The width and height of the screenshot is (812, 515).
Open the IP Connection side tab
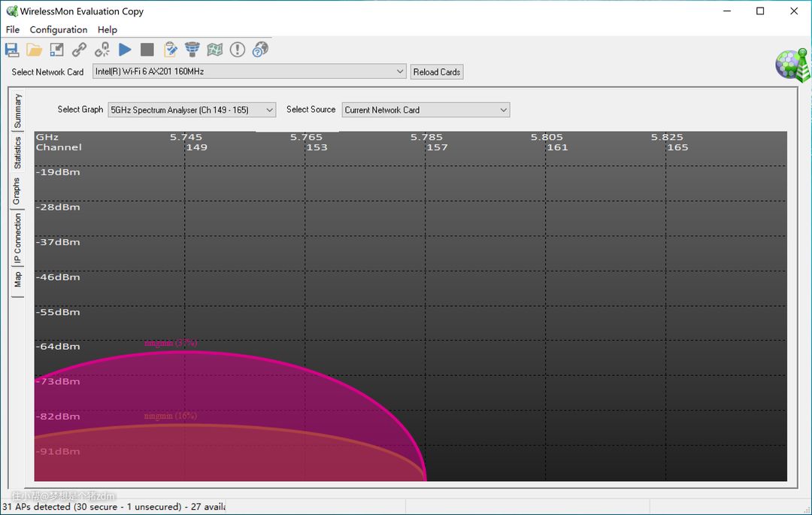18,238
